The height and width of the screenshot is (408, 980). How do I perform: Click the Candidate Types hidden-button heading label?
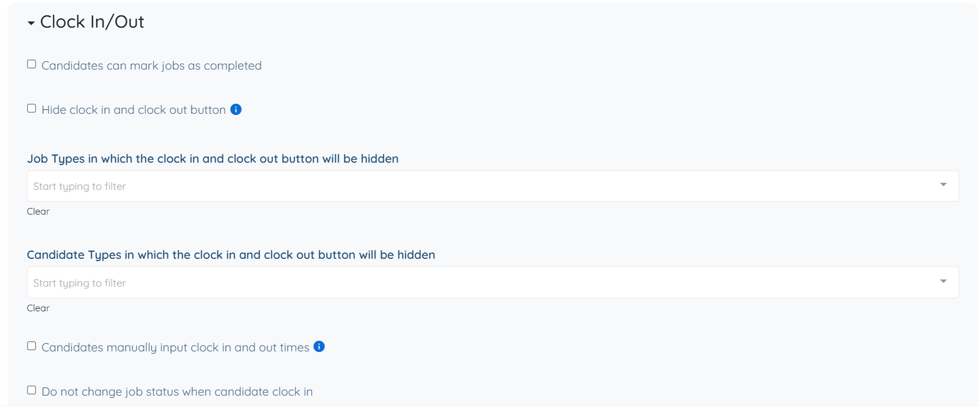coord(231,255)
